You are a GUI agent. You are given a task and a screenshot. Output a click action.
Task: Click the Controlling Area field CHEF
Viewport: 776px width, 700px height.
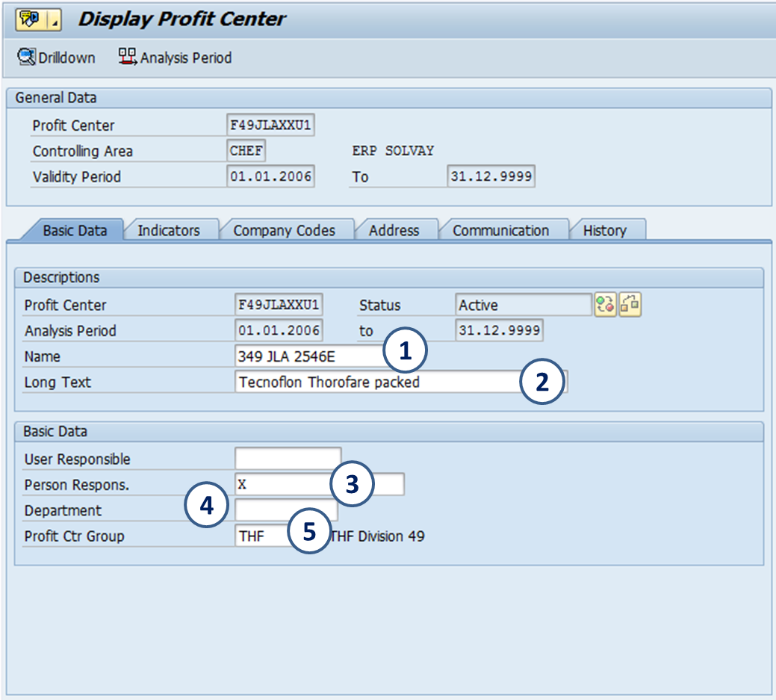246,151
